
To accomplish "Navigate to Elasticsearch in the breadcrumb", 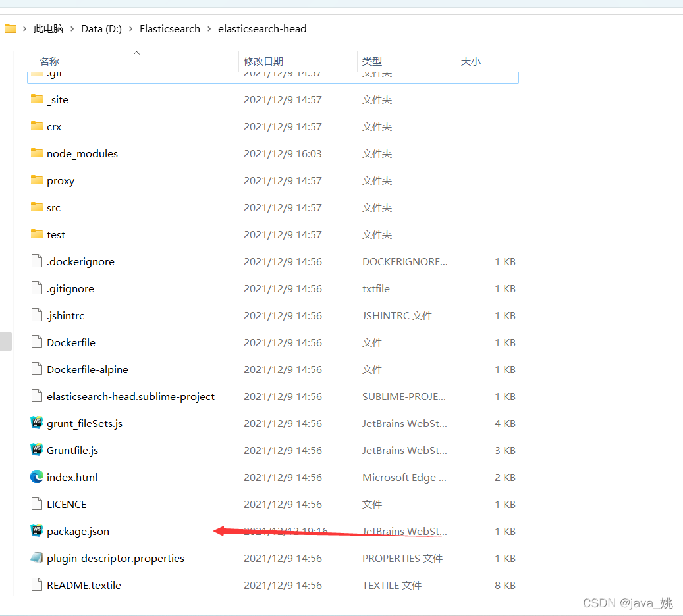I will (170, 29).
